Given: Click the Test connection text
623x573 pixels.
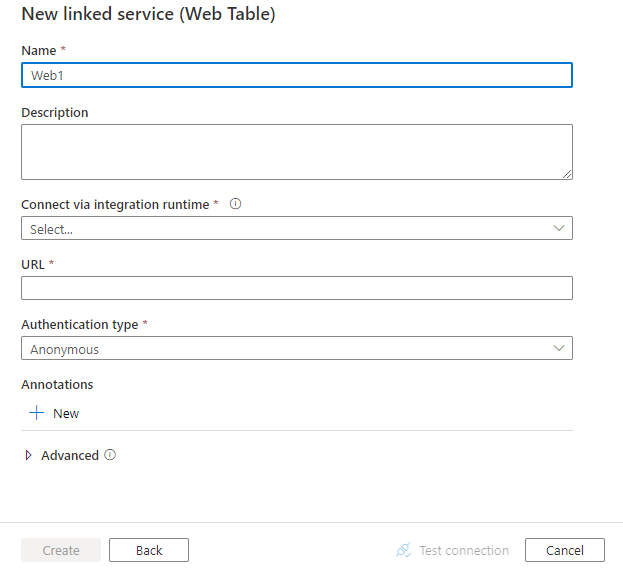Looking at the screenshot, I should (x=464, y=550).
